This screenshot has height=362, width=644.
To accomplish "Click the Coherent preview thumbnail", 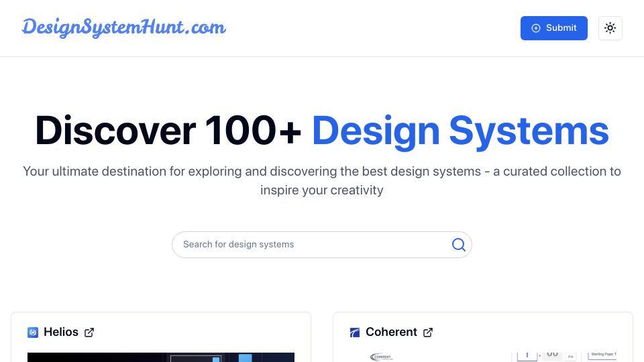I will pos(483,357).
